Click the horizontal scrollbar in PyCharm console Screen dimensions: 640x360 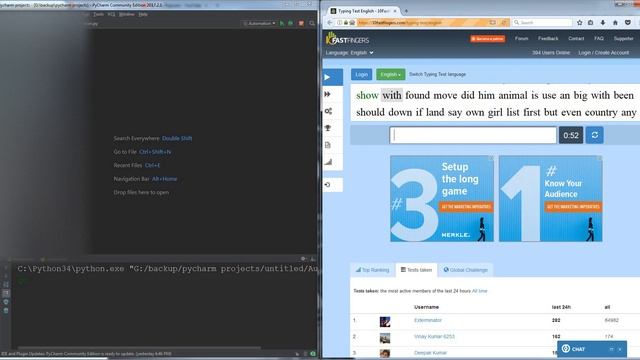point(139,348)
